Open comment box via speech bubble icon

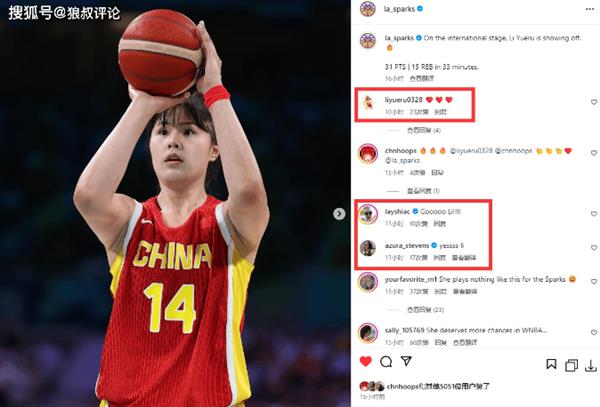(x=386, y=361)
